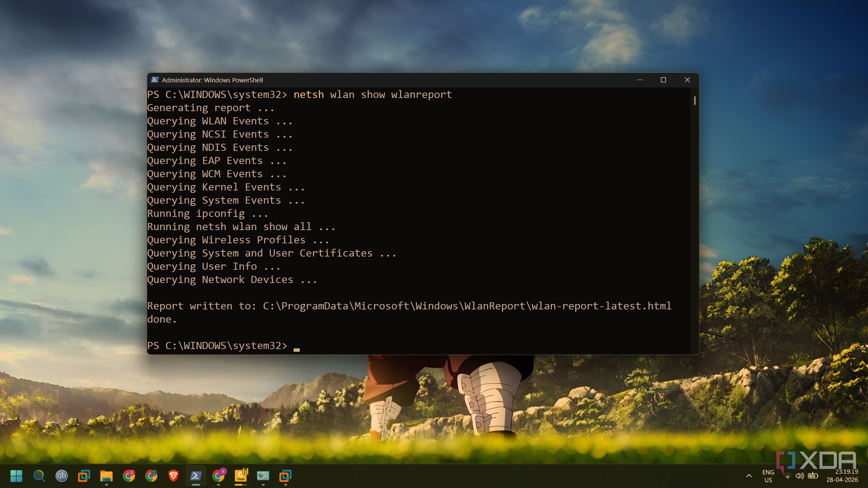Click the 'Generating report ...' line
This screenshot has height=488, width=868.
[211, 108]
